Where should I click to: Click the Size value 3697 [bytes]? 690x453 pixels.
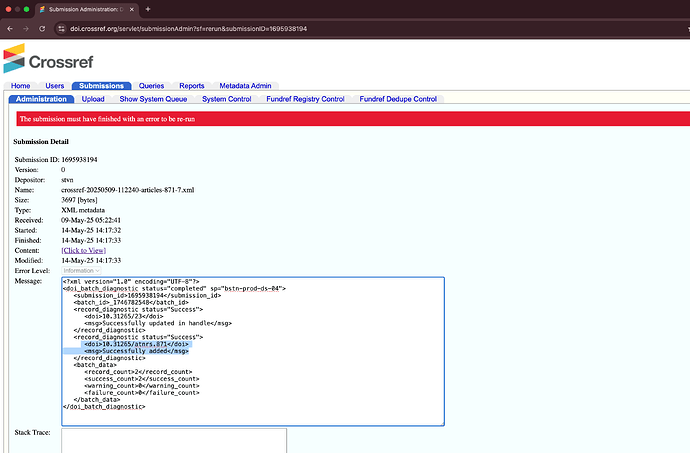tap(79, 200)
